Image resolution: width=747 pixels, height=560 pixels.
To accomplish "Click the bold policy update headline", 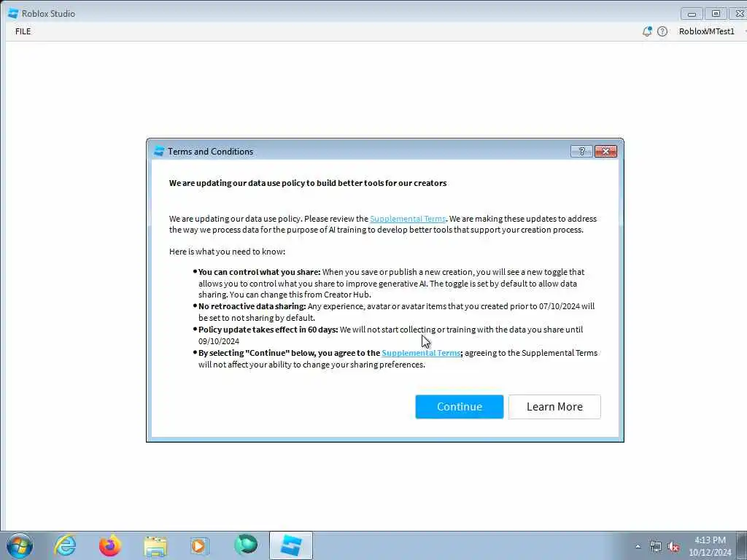I will click(x=308, y=183).
